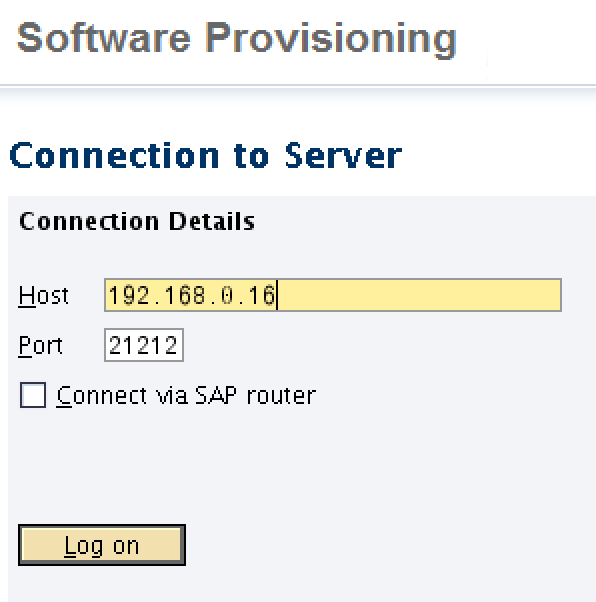Click "SAP" in the router checkbox label
The height and width of the screenshot is (602, 596).
(216, 395)
